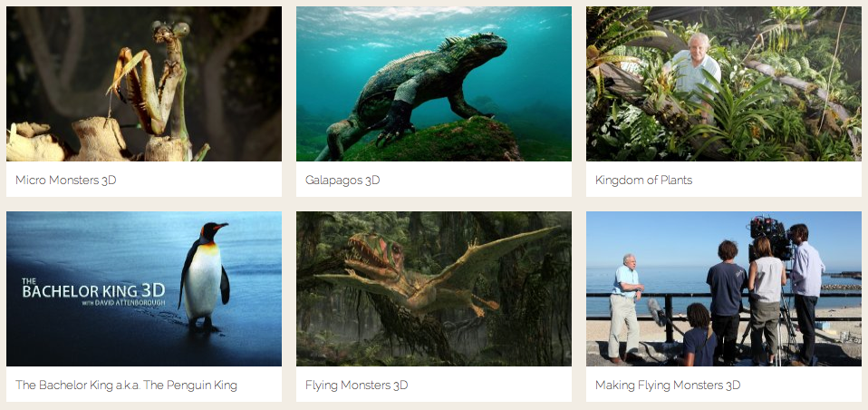
Task: Click the praying mantis thumbnail image
Action: pyautogui.click(x=144, y=83)
